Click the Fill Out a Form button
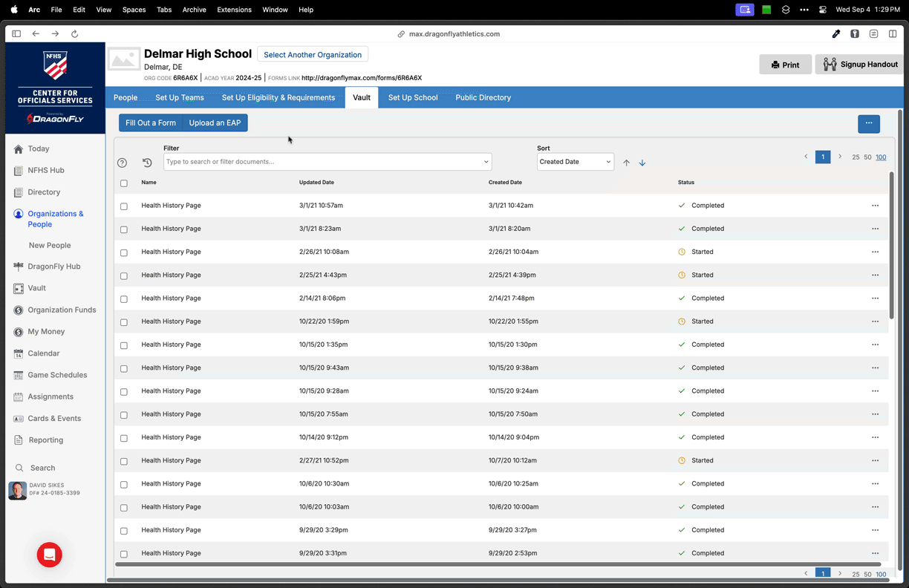The width and height of the screenshot is (909, 588). [x=151, y=123]
